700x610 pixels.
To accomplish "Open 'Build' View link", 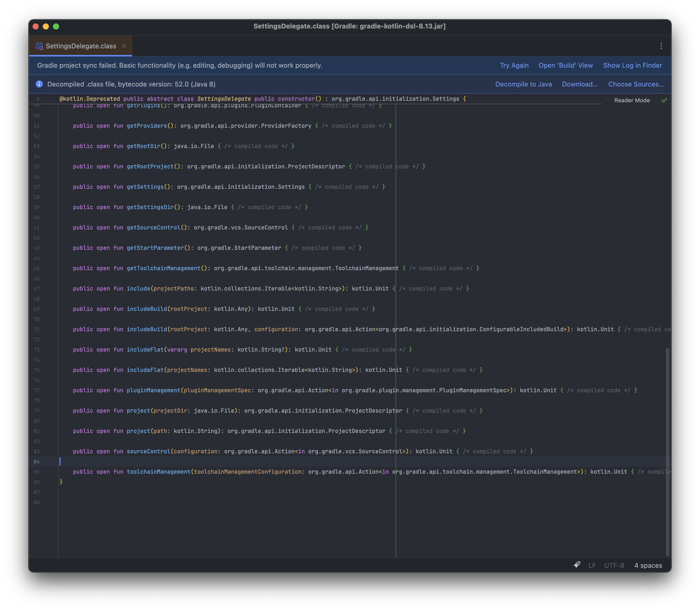I will click(x=565, y=65).
